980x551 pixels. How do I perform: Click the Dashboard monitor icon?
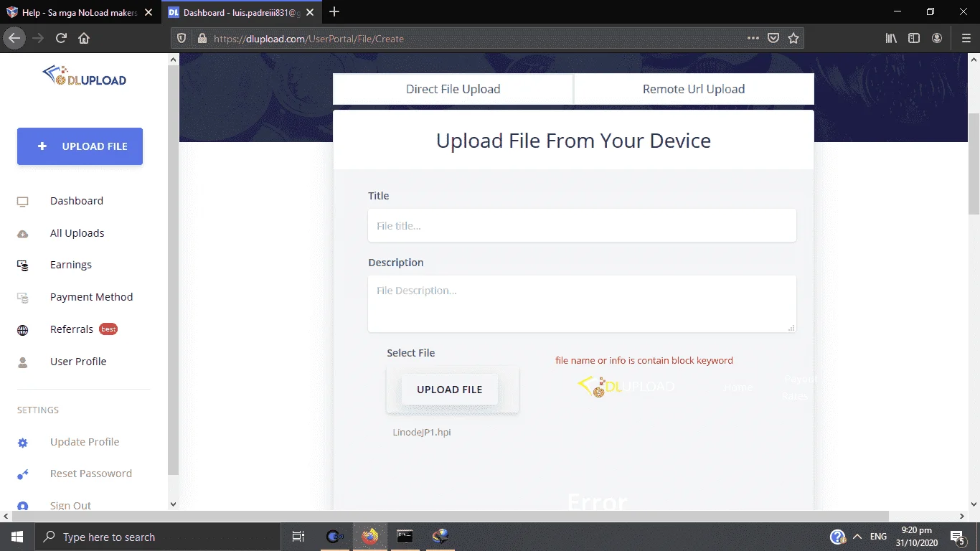23,202
